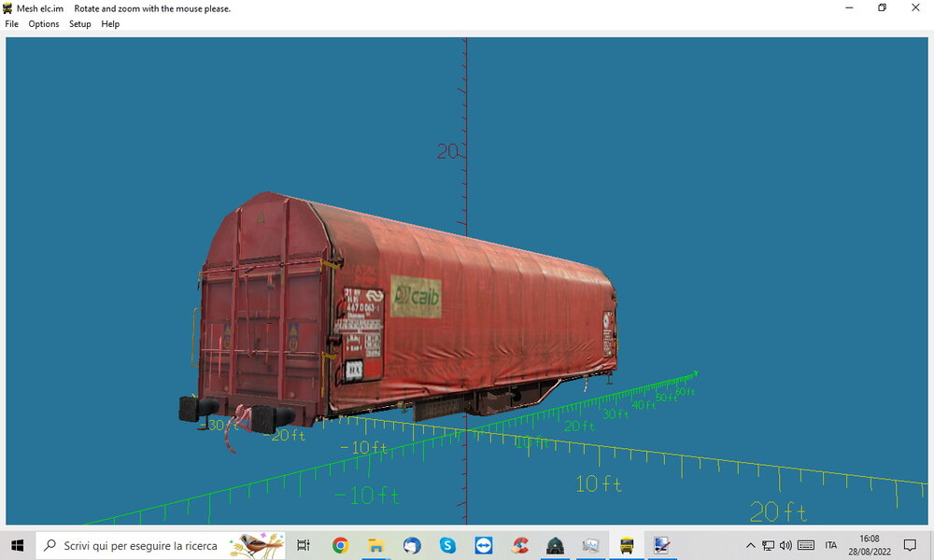Open File Explorer from taskbar
Viewport: 934px width, 560px height.
[x=375, y=545]
